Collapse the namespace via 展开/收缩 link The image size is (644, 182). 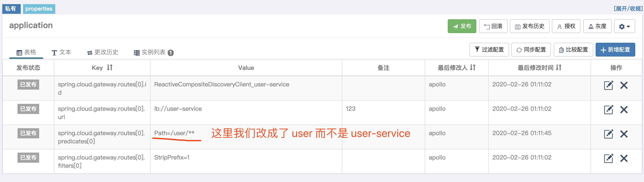(628, 8)
